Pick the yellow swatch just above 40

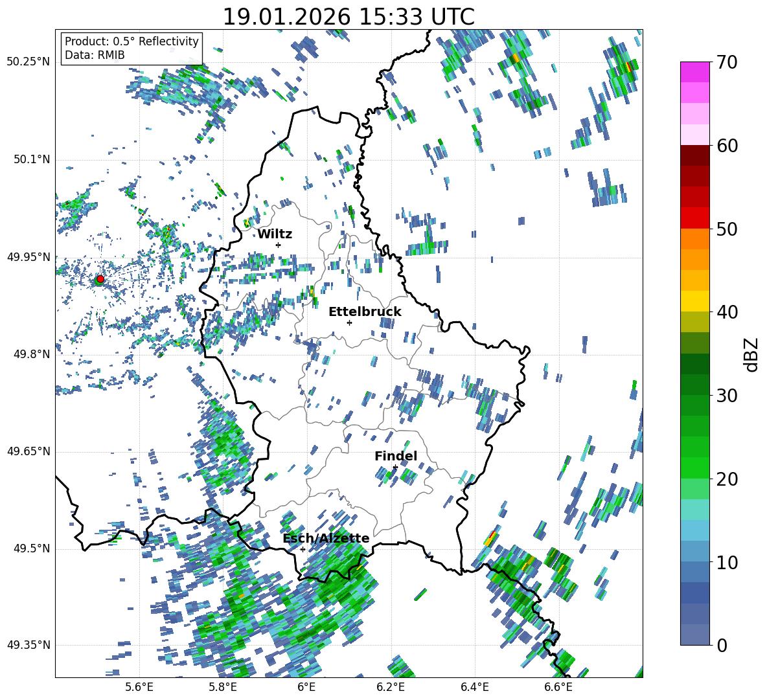click(x=694, y=301)
